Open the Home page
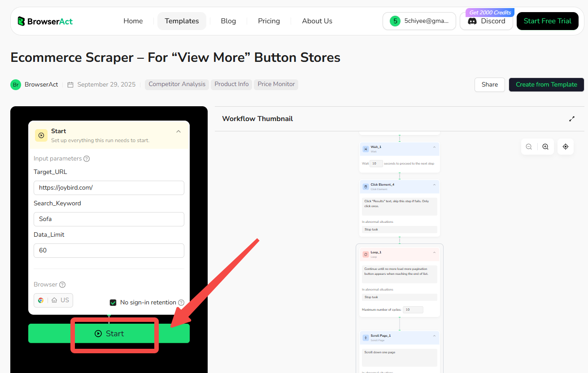Image resolution: width=588 pixels, height=373 pixels. [133, 21]
